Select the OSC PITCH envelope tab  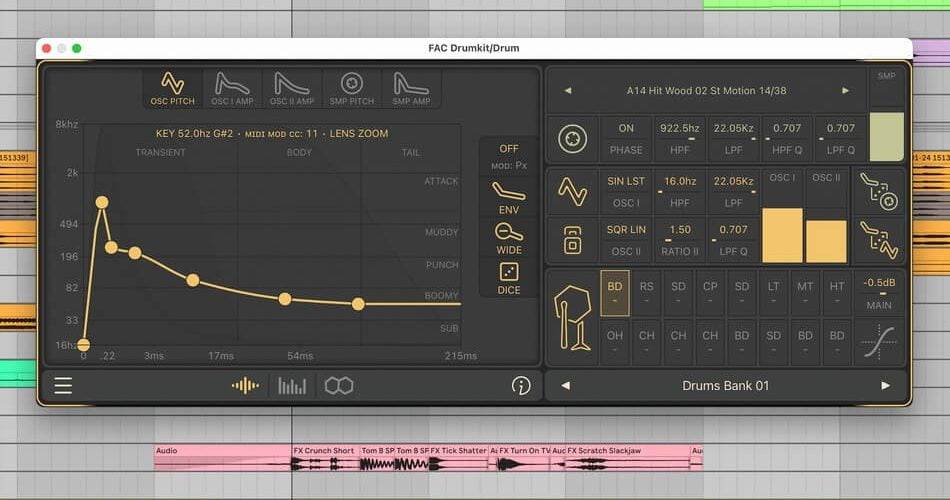tap(173, 88)
